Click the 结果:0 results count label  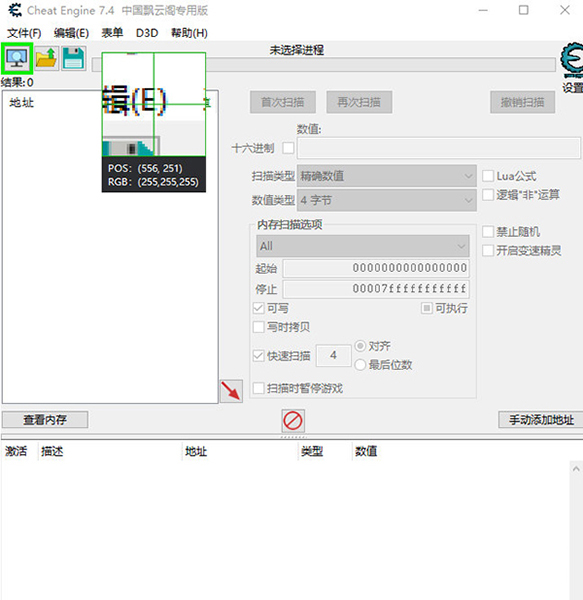17,82
